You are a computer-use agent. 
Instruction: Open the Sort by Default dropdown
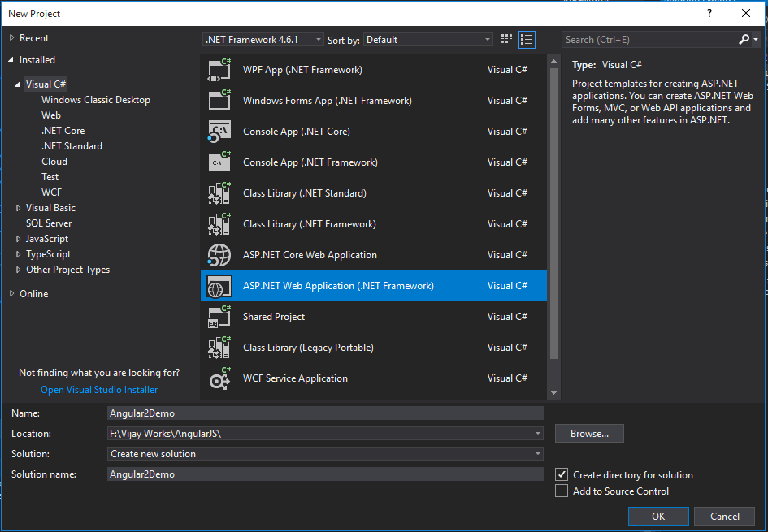pos(428,39)
